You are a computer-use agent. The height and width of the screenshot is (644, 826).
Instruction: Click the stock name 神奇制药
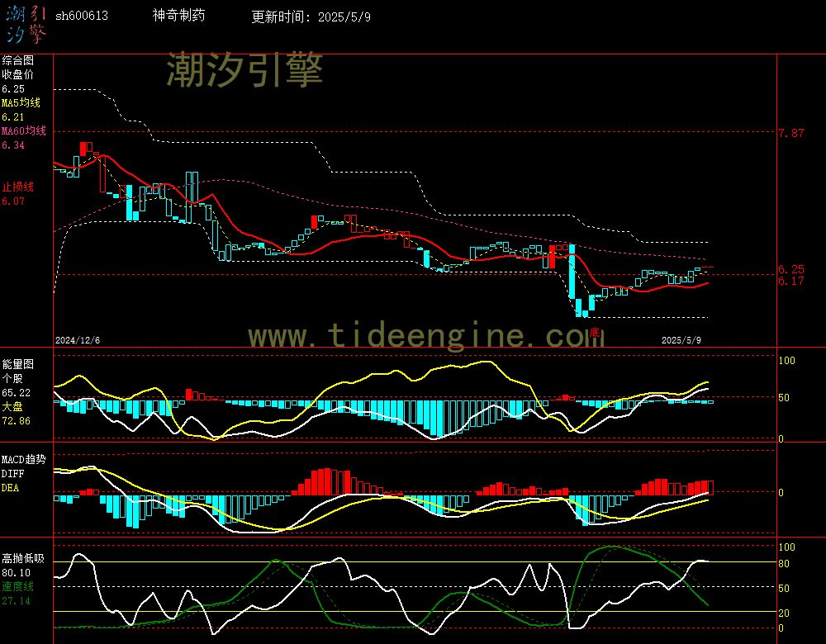(x=178, y=15)
